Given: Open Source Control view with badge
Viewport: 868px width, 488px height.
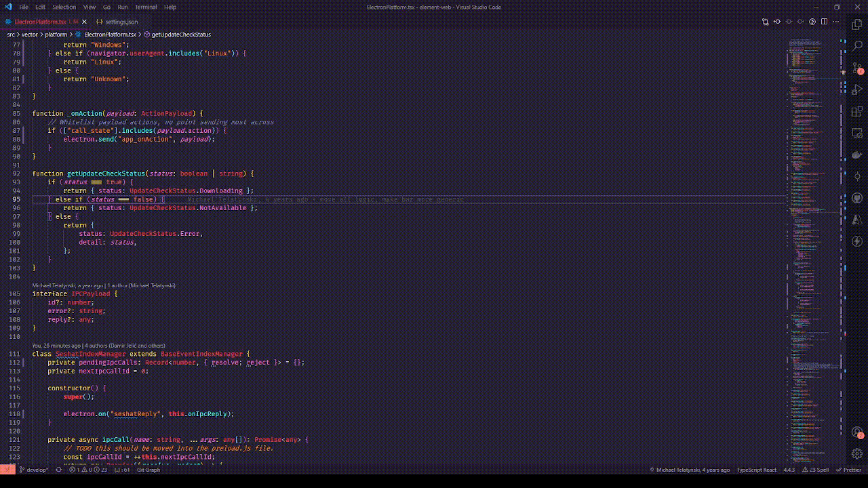Looking at the screenshot, I should coord(857,68).
